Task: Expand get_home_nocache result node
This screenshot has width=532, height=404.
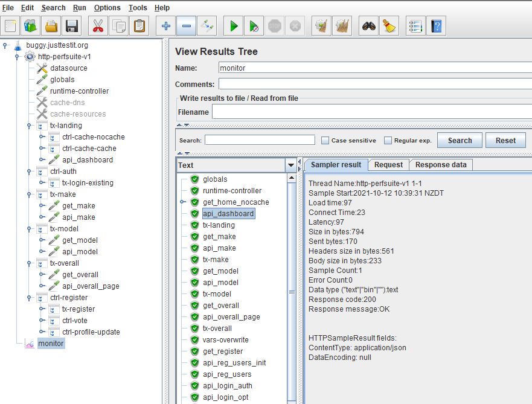Action: (183, 202)
